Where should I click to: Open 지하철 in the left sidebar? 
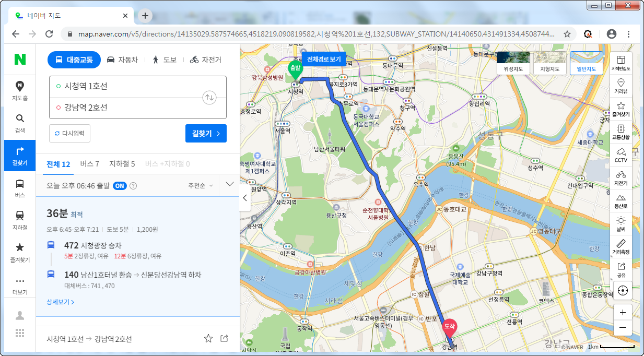20,220
